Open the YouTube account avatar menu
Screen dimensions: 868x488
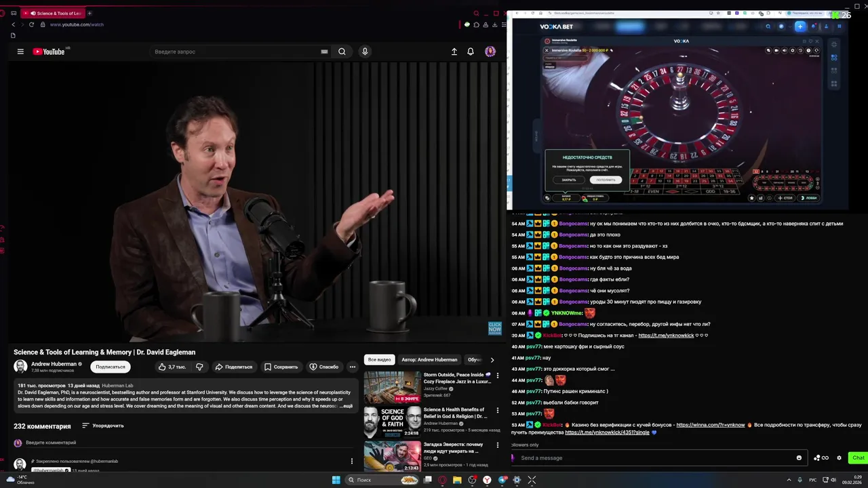490,52
